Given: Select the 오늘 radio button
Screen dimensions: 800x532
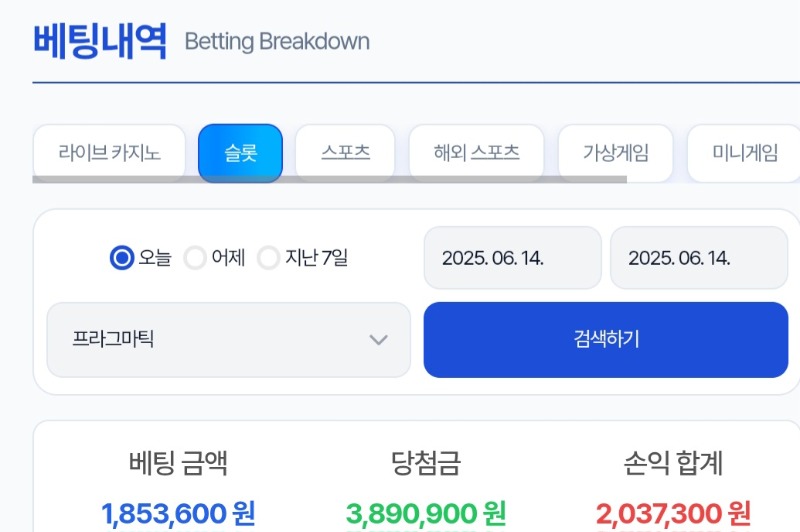Looking at the screenshot, I should [x=122, y=258].
